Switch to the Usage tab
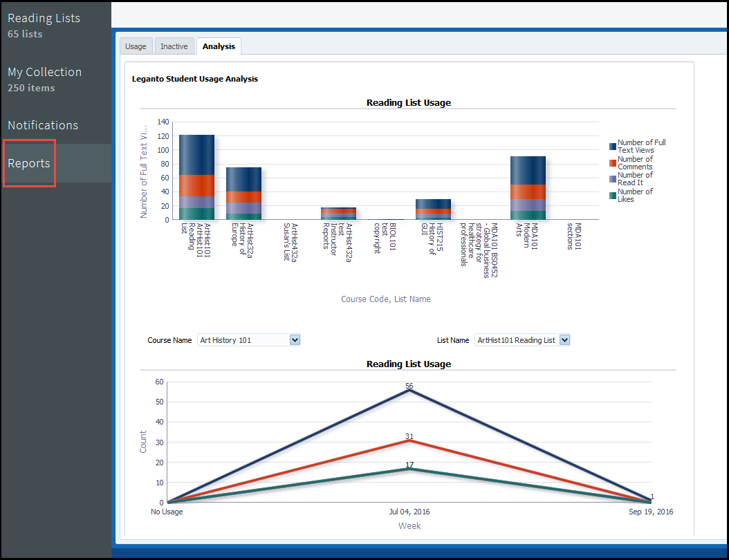Viewport: 729px width, 560px height. pos(136,46)
